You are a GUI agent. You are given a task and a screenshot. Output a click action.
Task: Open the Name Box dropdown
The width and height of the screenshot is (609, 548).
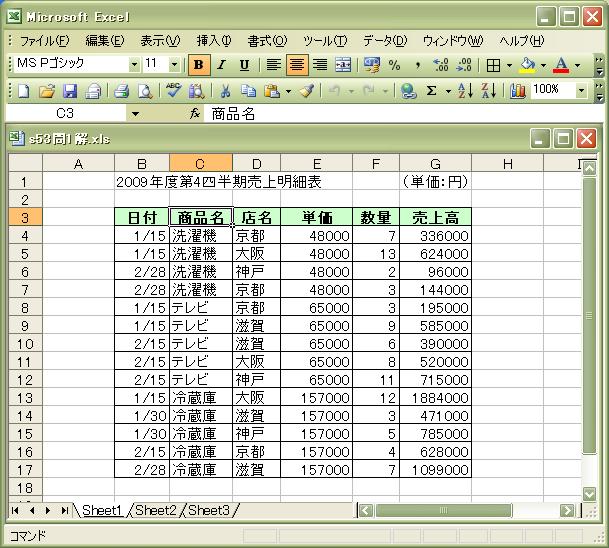[x=135, y=114]
